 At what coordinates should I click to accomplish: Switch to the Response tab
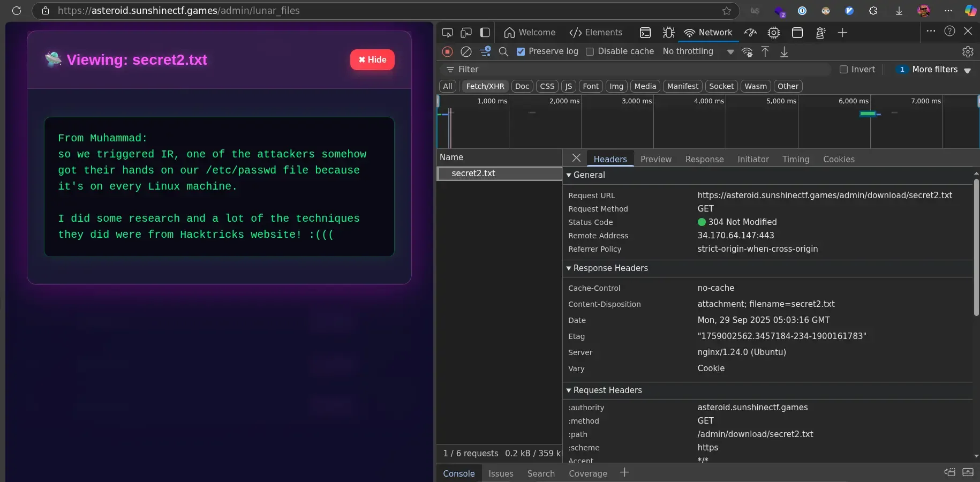tap(704, 159)
